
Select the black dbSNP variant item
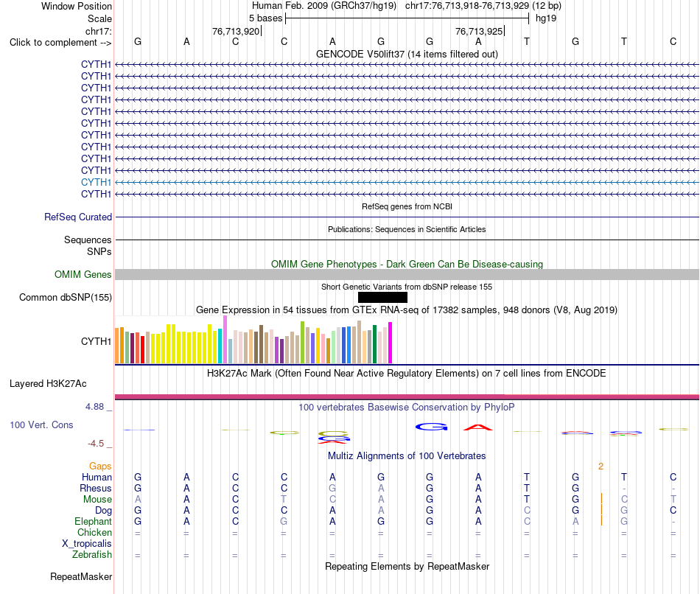coord(382,298)
